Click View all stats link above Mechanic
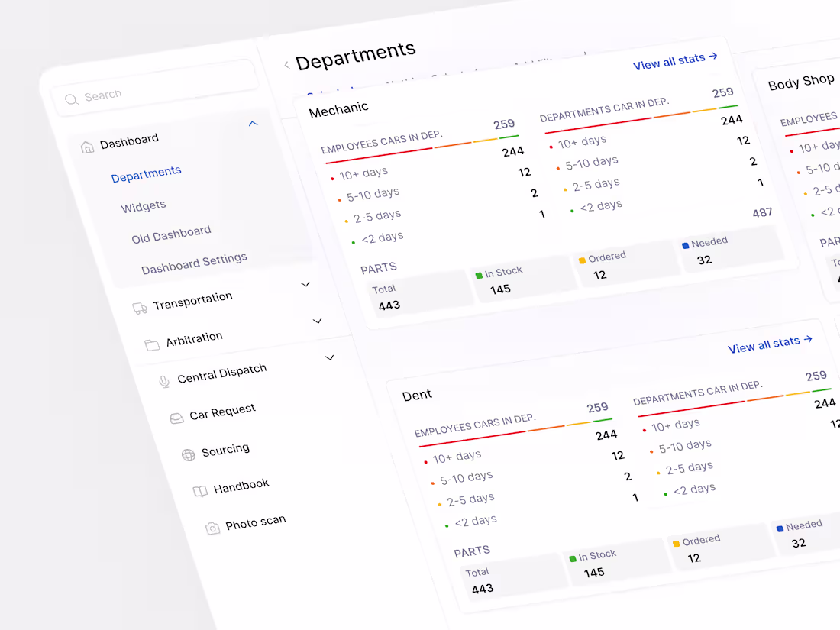This screenshot has width=840, height=630. click(674, 61)
